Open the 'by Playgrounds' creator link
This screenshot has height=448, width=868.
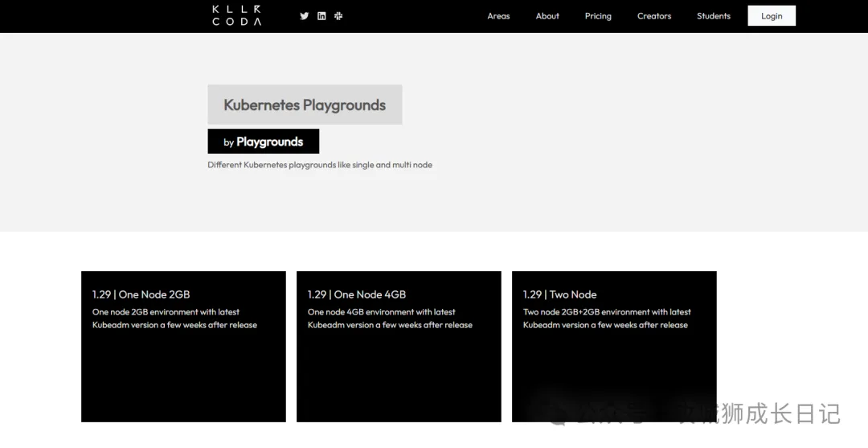tap(263, 142)
